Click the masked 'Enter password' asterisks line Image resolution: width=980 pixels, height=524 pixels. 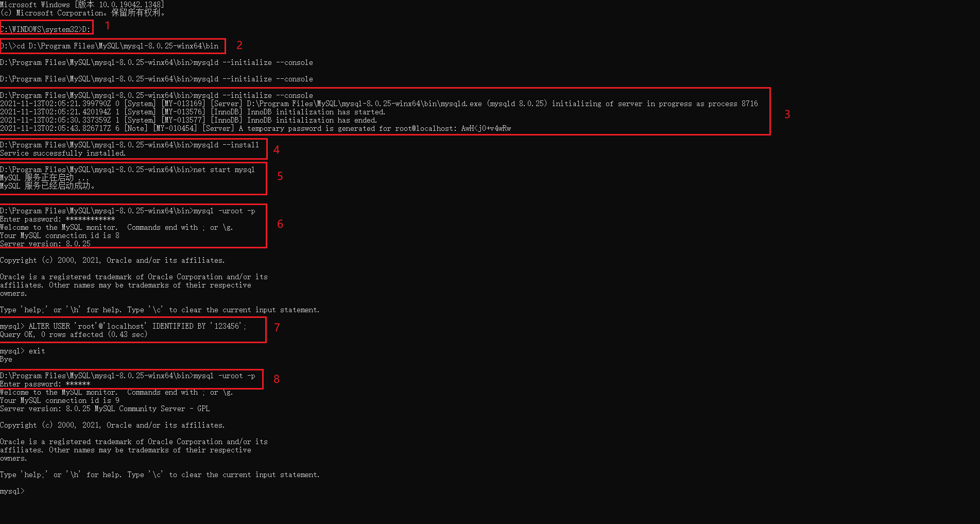coord(58,219)
